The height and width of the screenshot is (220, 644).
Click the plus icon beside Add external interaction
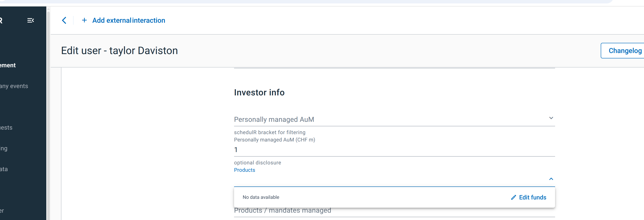pyautogui.click(x=84, y=20)
